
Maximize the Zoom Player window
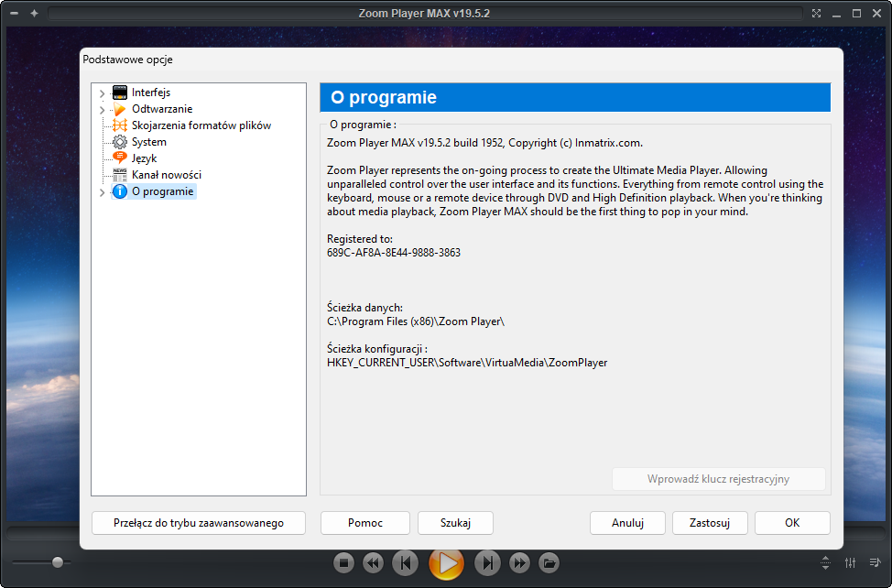click(x=856, y=13)
